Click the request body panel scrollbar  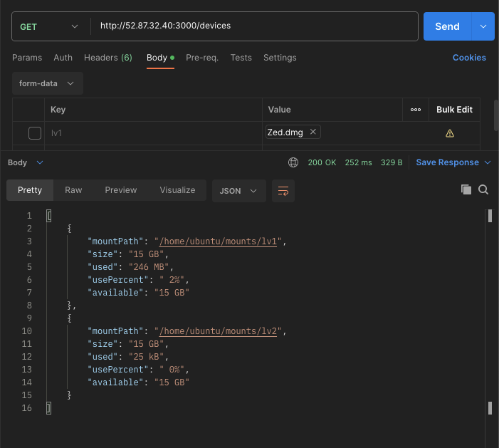click(496, 115)
